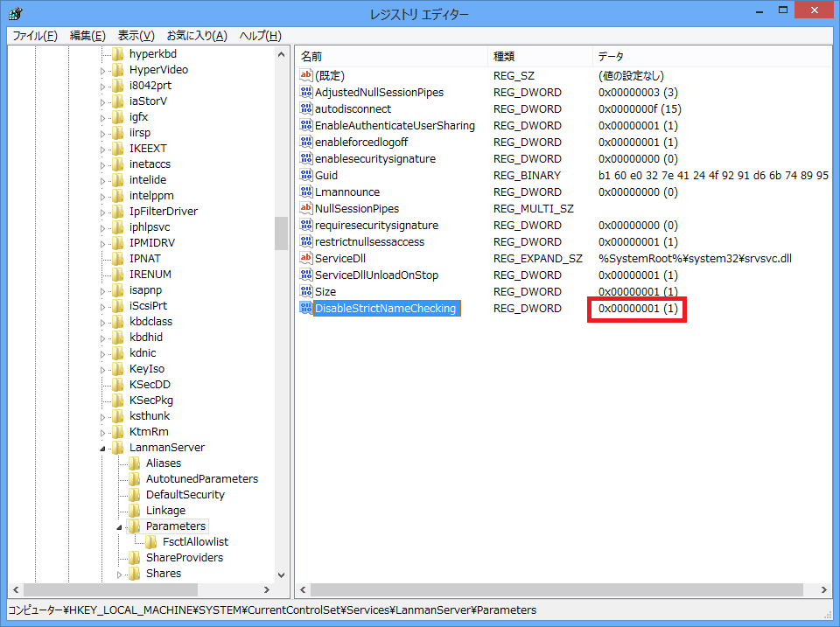Click the LanmanServer folder icon
The width and height of the screenshot is (840, 627).
[x=117, y=447]
